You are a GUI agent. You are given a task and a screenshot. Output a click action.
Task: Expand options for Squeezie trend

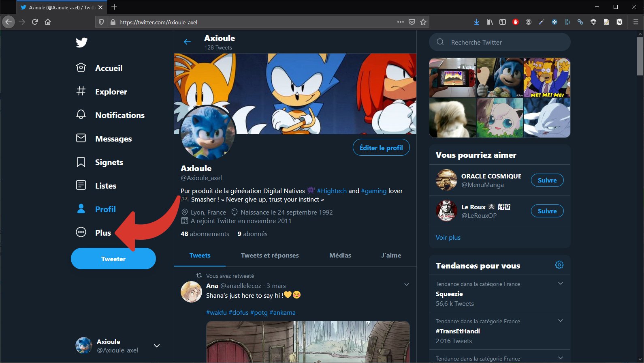pos(561,283)
